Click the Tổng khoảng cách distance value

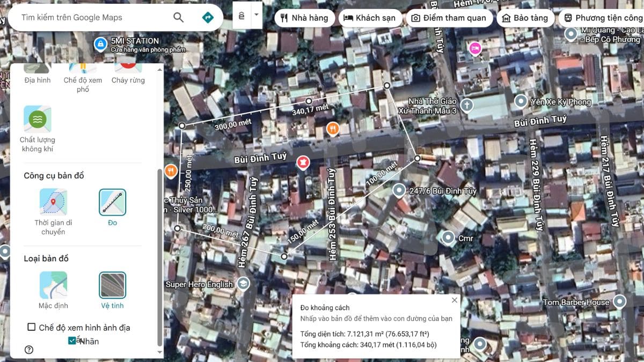pyautogui.click(x=397, y=345)
